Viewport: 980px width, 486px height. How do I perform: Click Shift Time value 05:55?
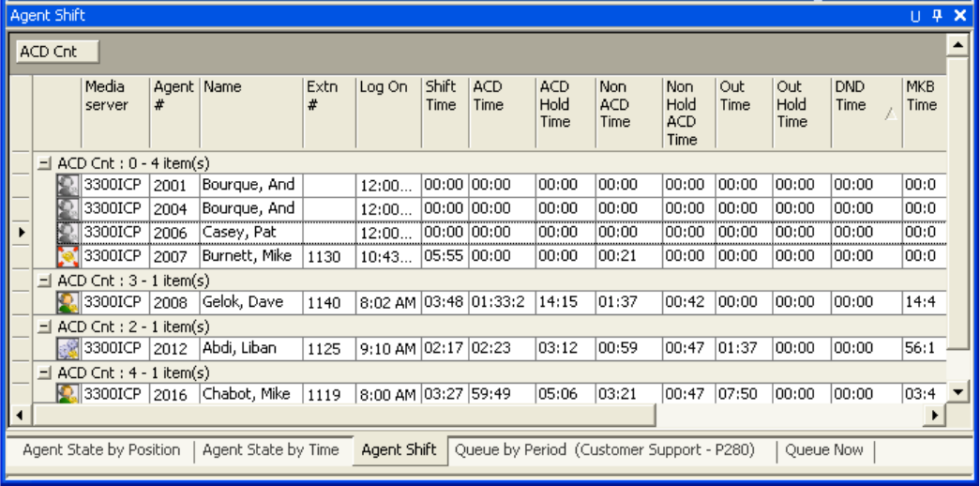pyautogui.click(x=445, y=256)
